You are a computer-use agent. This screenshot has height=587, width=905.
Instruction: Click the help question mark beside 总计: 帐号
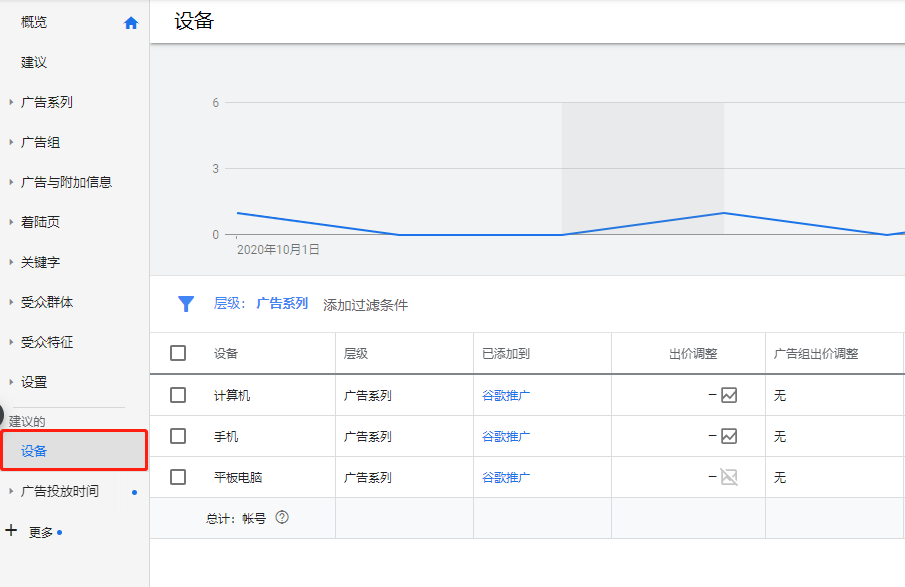click(282, 518)
